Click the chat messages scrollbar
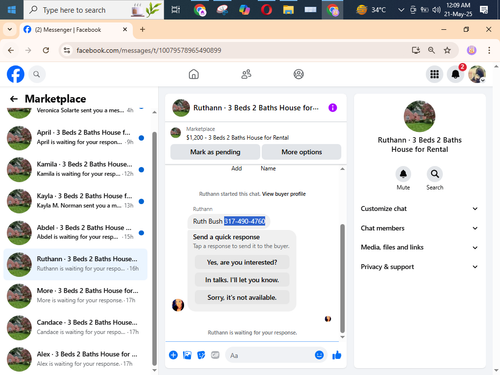500x375 pixels. [x=342, y=278]
